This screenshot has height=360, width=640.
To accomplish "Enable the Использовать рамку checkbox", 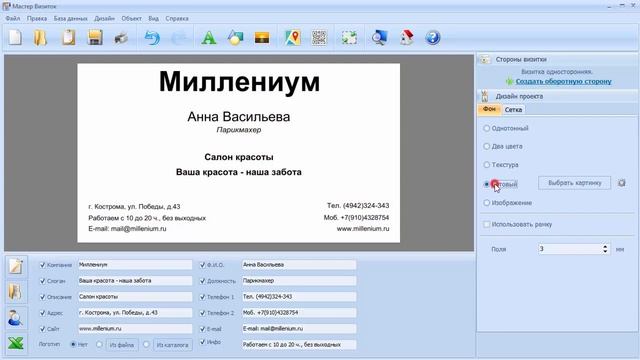I will coord(487,224).
